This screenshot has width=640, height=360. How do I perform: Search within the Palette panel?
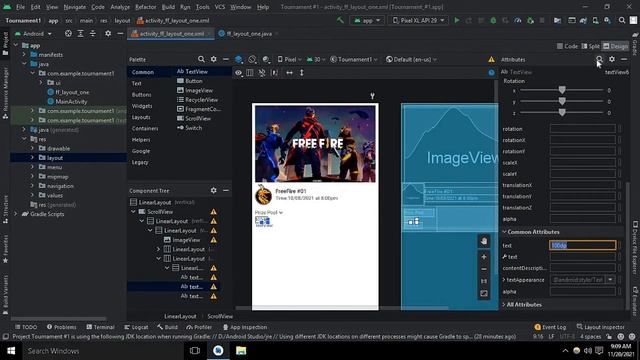click(x=201, y=59)
